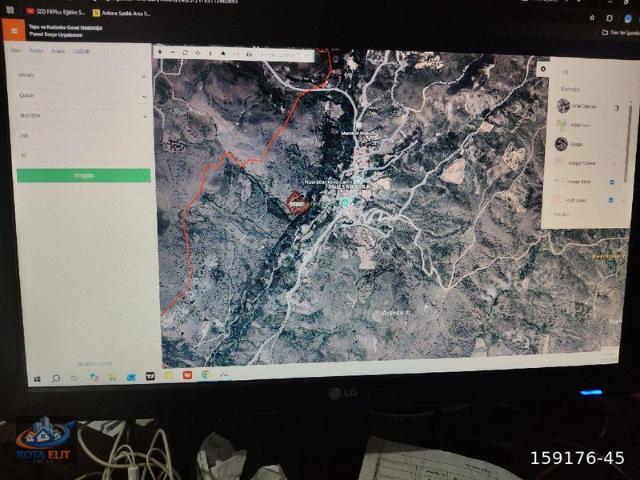The height and width of the screenshot is (480, 640).
Task: Select the HGM satellite basemap thumbnail
Action: point(563,106)
